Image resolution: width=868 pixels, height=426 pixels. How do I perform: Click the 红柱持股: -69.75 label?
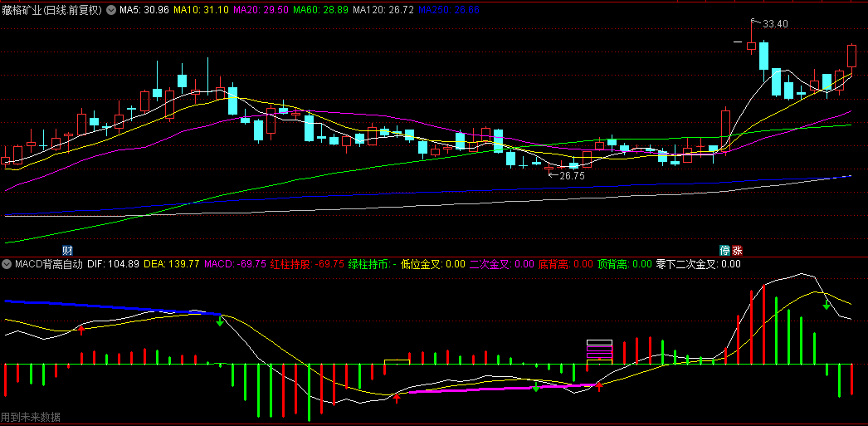point(307,264)
